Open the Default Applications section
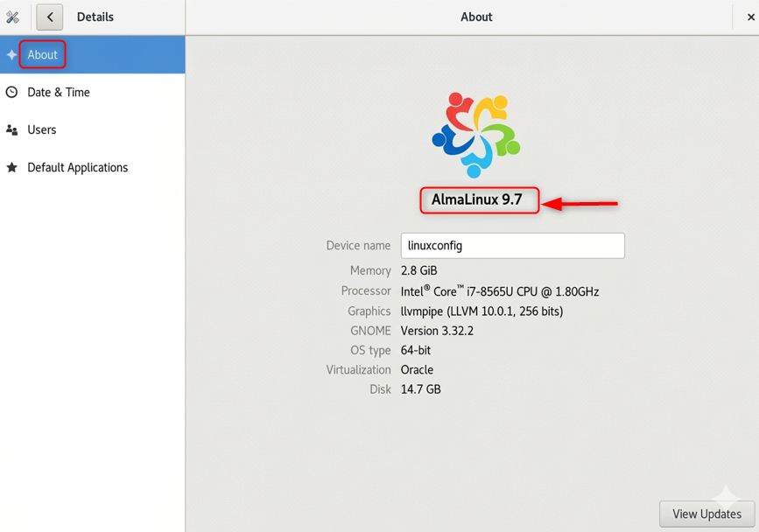This screenshot has width=759, height=532. (78, 167)
